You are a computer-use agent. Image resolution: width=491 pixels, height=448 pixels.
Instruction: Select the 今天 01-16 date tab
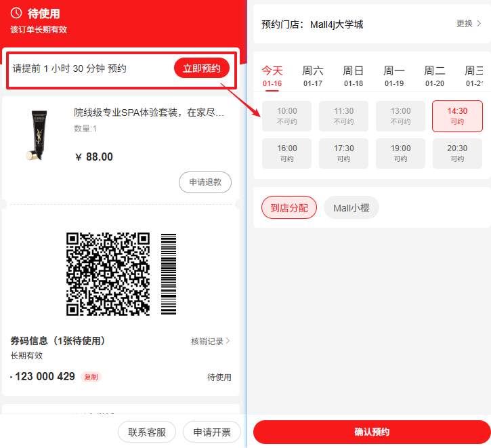click(272, 76)
